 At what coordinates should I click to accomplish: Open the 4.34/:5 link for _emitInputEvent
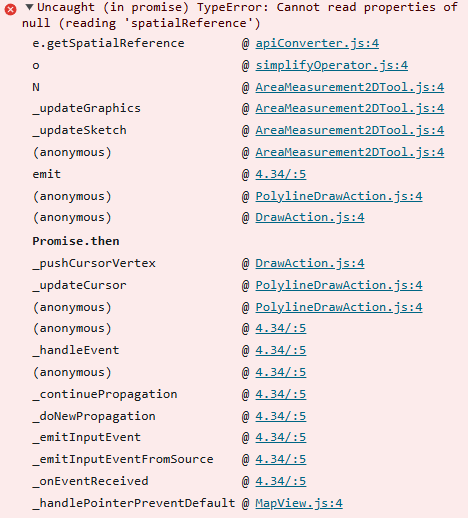[x=281, y=437]
